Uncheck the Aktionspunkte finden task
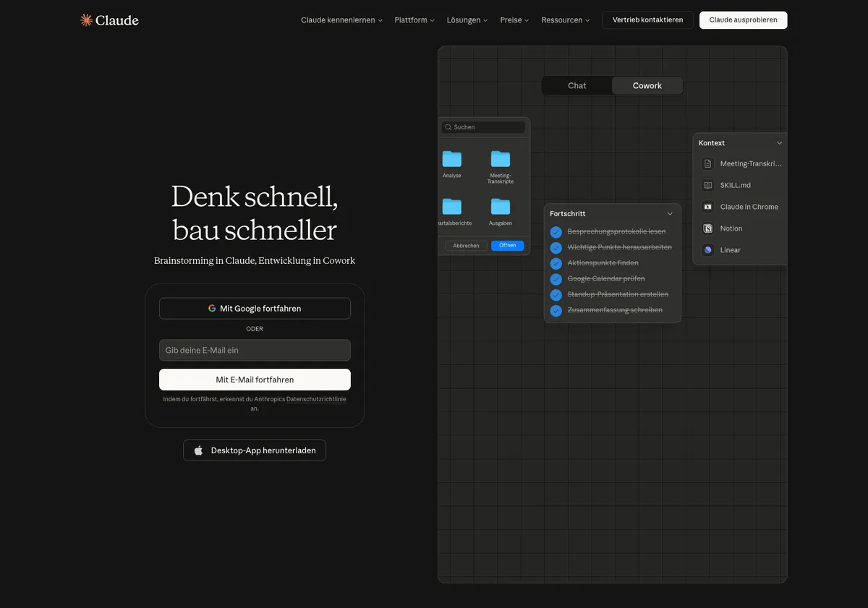Image resolution: width=868 pixels, height=608 pixels. click(x=556, y=263)
